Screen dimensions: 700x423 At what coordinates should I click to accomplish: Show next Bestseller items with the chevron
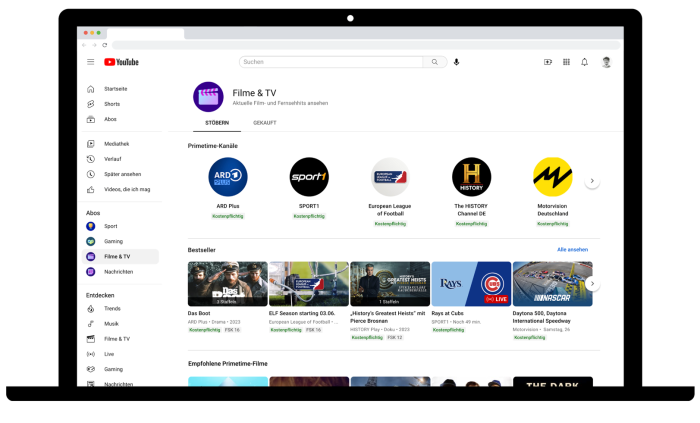[x=592, y=284]
